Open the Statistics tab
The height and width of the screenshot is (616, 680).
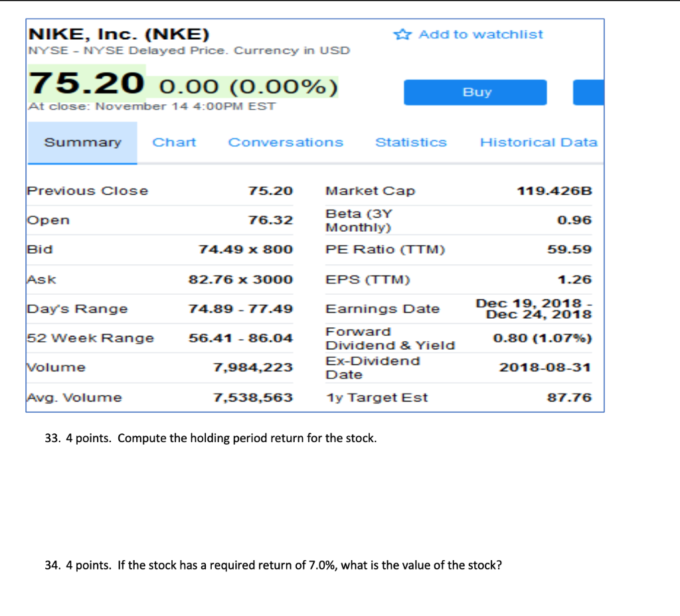coord(410,142)
